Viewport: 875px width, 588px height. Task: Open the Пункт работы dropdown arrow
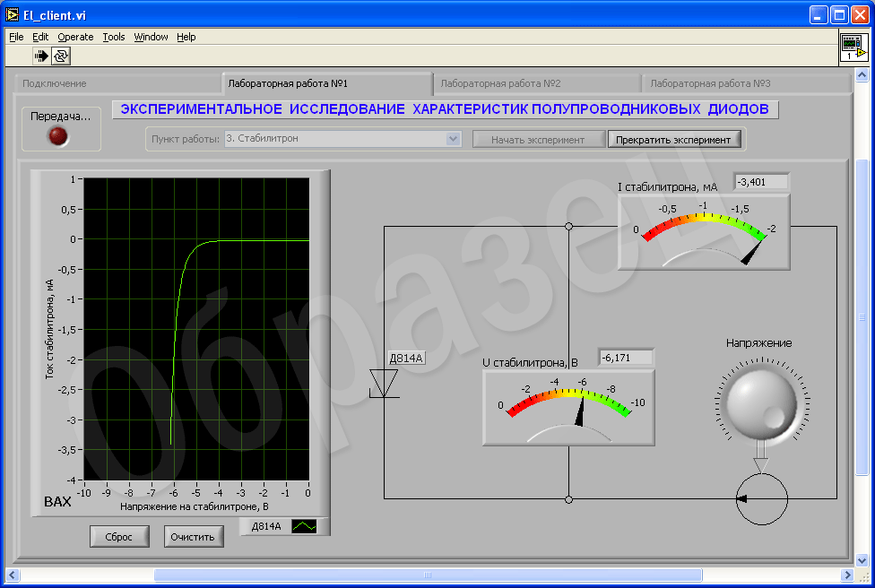tap(454, 139)
